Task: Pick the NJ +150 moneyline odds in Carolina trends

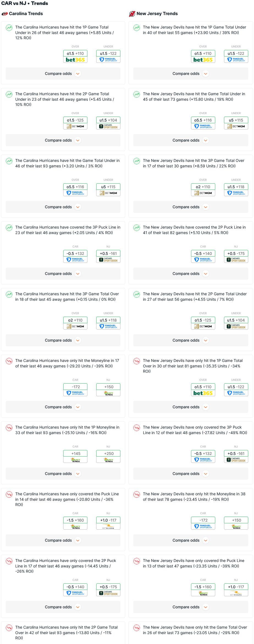Action: (108, 387)
